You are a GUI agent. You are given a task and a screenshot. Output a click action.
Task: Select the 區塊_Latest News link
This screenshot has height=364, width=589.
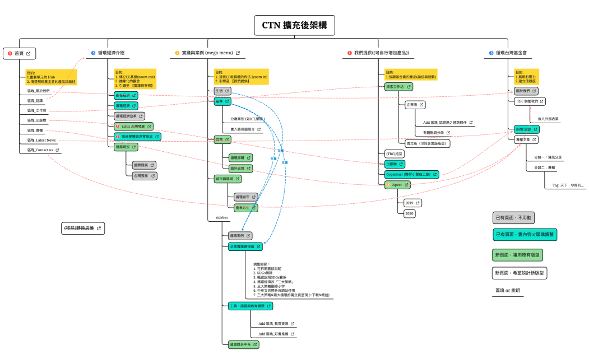pyautogui.click(x=40, y=140)
